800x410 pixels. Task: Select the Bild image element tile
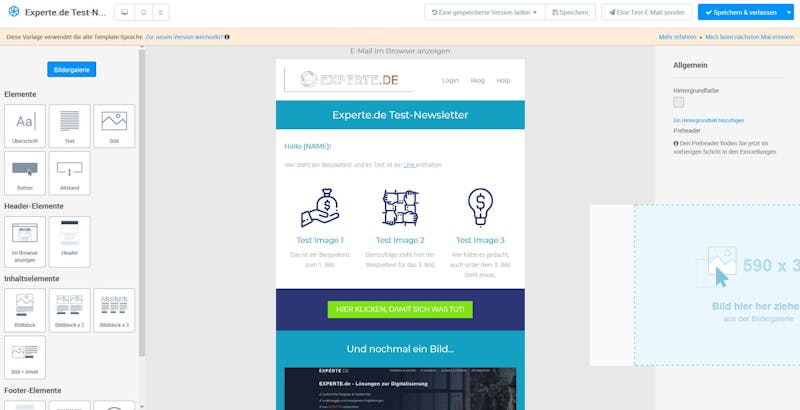[114, 126]
